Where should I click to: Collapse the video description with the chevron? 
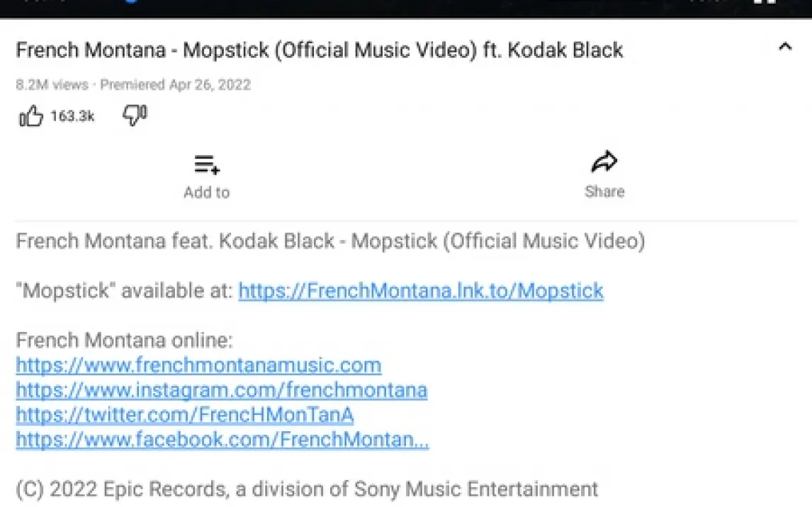click(x=785, y=47)
